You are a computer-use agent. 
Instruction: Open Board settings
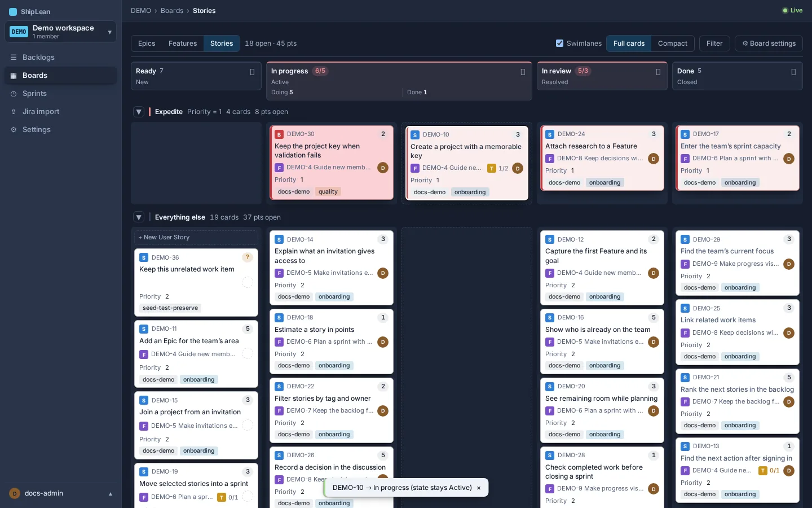(x=769, y=43)
